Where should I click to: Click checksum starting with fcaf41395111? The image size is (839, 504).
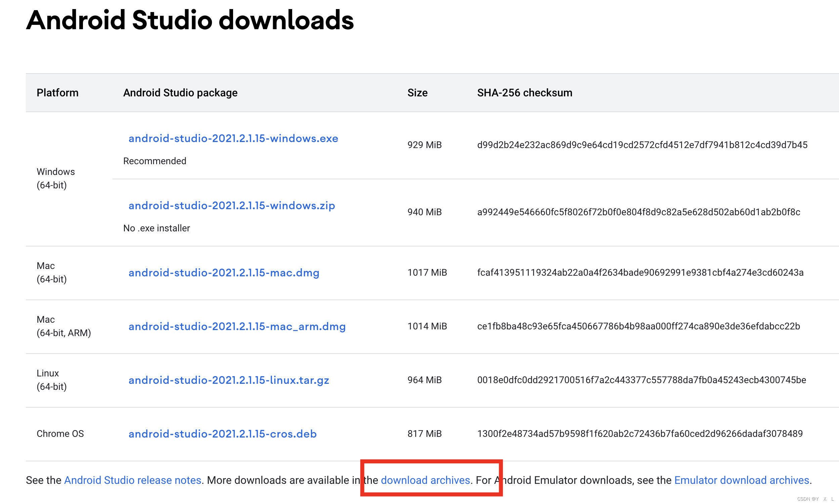(640, 273)
